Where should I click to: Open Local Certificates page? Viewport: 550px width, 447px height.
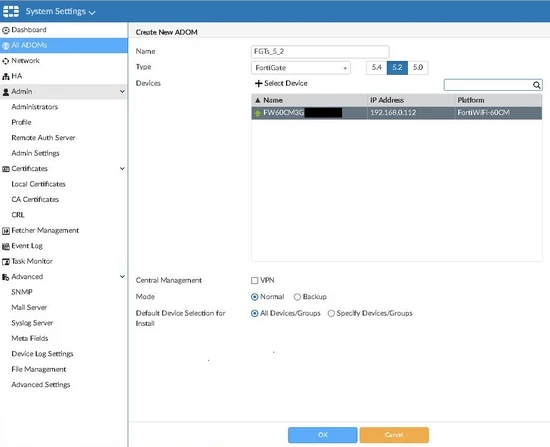[38, 184]
